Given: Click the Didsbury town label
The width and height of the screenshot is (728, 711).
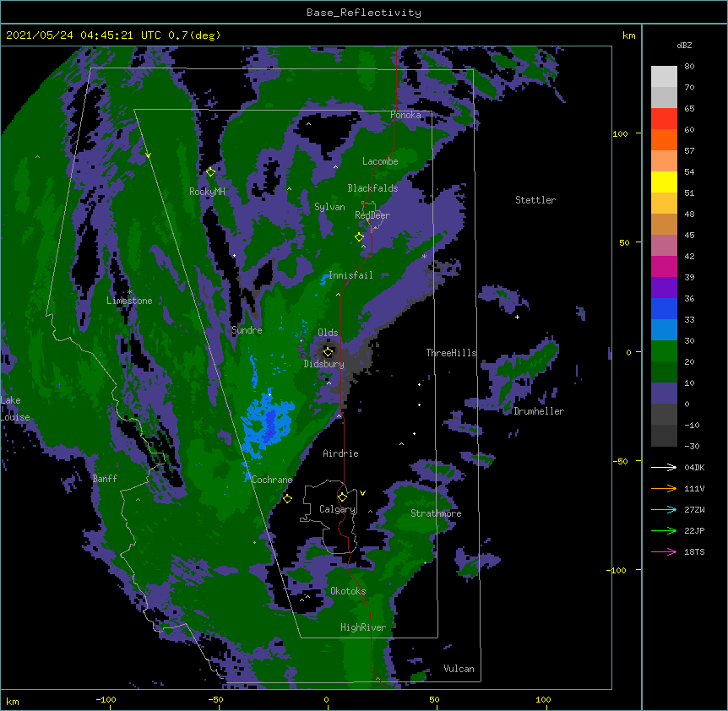Looking at the screenshot, I should click(x=324, y=364).
